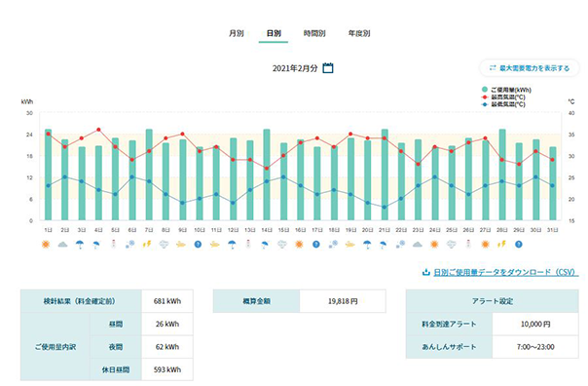Switch to the 年度別 tab
The image size is (588, 386).
(359, 33)
